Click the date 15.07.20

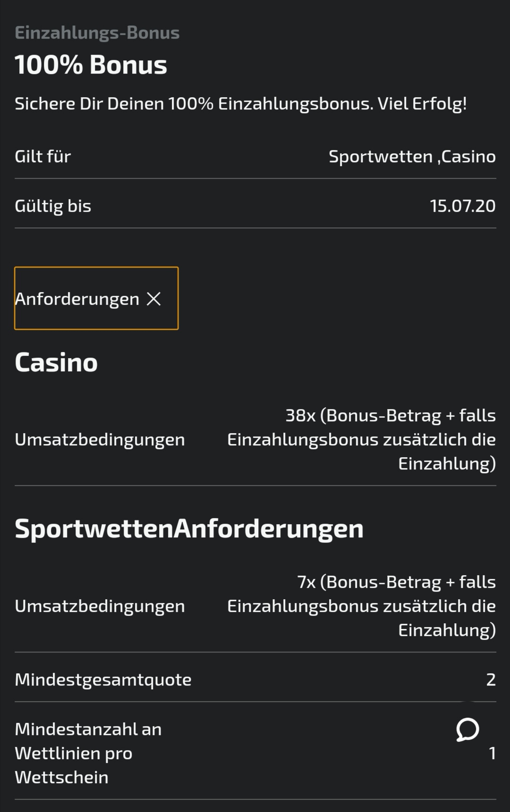tap(463, 206)
